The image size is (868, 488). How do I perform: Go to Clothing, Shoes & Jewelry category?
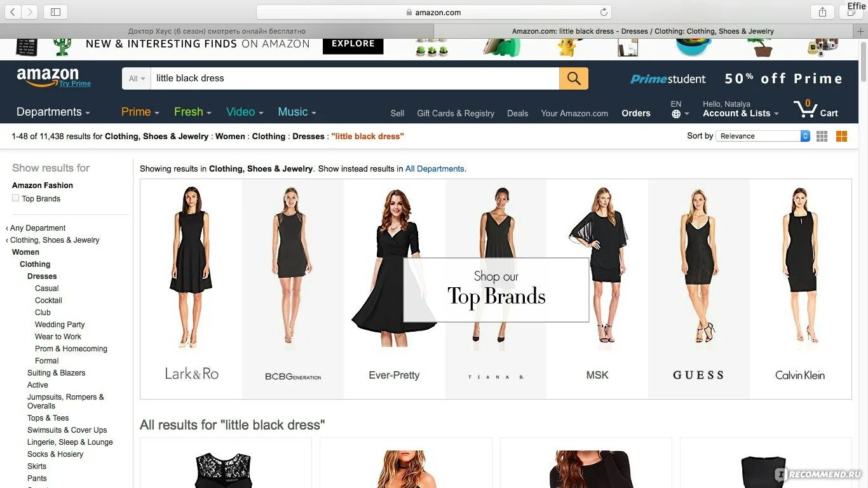55,240
